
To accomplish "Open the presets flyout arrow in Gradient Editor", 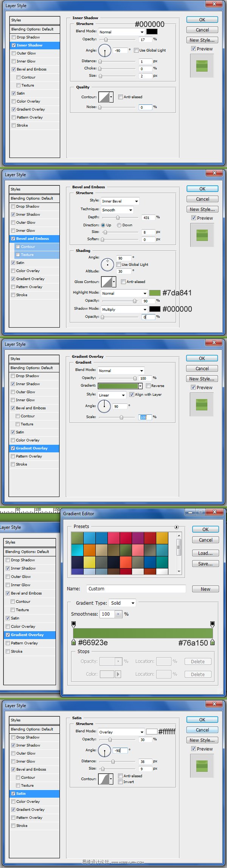I will click(176, 527).
